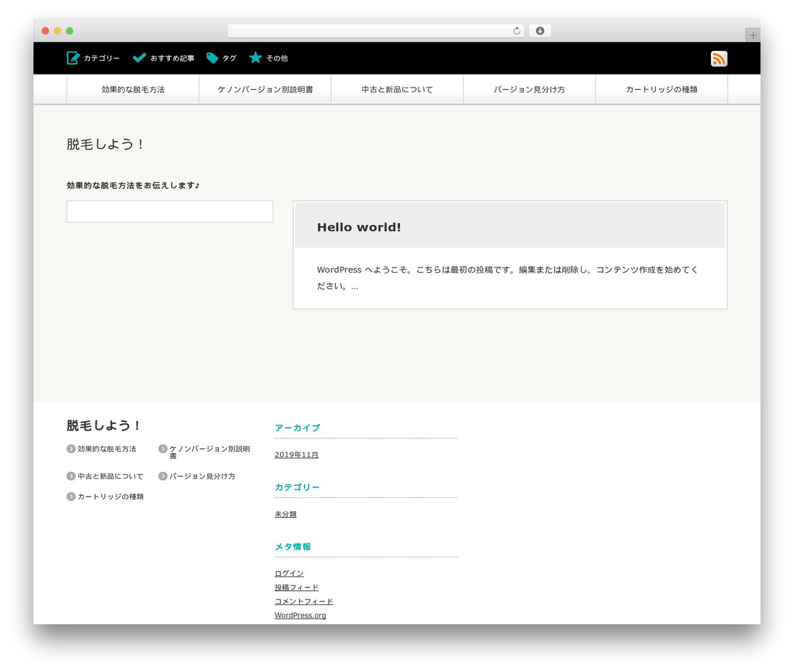The width and height of the screenshot is (794, 672).
Task: Click the タグ tag icon
Action: [x=212, y=58]
